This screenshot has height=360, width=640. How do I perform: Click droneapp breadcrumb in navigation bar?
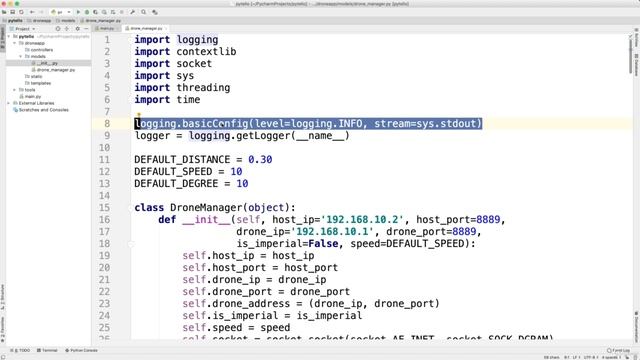(39, 20)
